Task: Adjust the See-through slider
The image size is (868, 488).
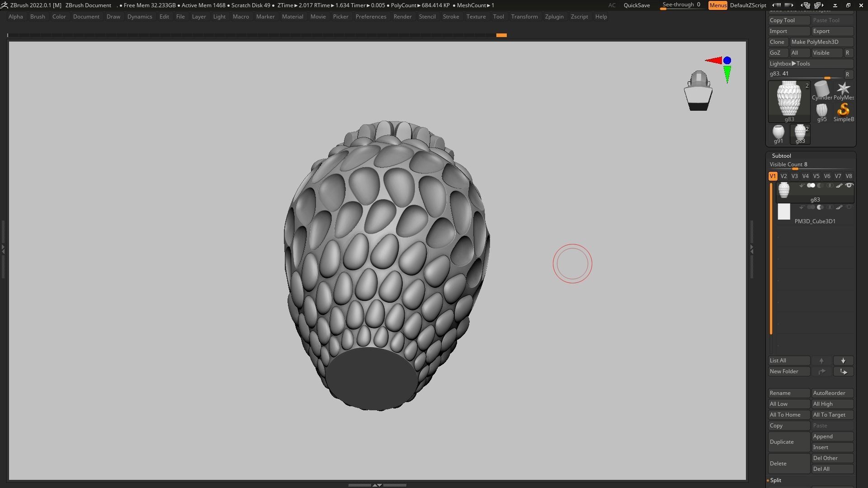Action: coord(681,5)
